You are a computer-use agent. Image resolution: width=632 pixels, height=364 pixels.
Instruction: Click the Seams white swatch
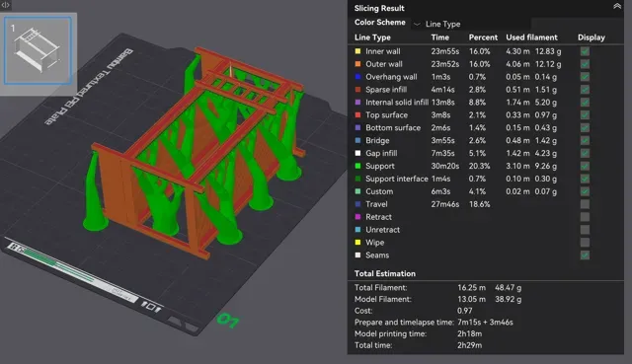coord(357,255)
